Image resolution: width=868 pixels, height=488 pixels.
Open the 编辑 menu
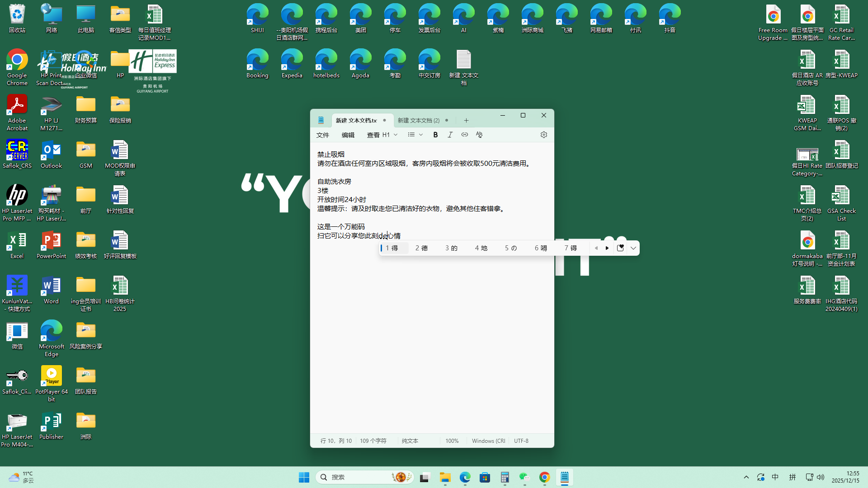point(348,135)
